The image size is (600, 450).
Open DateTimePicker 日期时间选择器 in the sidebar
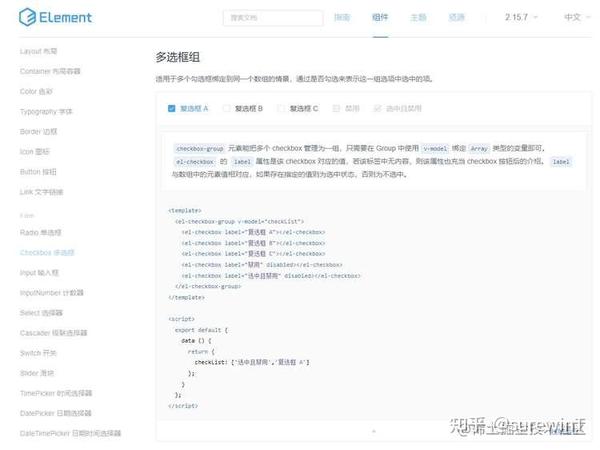(70, 433)
